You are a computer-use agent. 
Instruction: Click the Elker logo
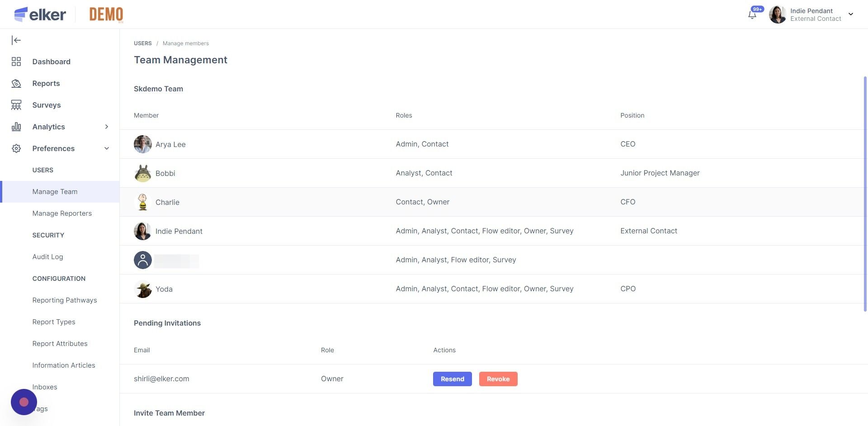[x=40, y=14]
